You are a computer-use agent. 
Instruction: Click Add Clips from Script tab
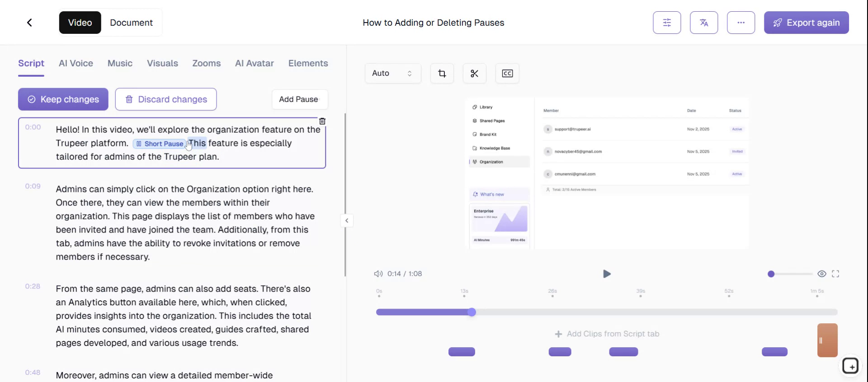pyautogui.click(x=607, y=334)
